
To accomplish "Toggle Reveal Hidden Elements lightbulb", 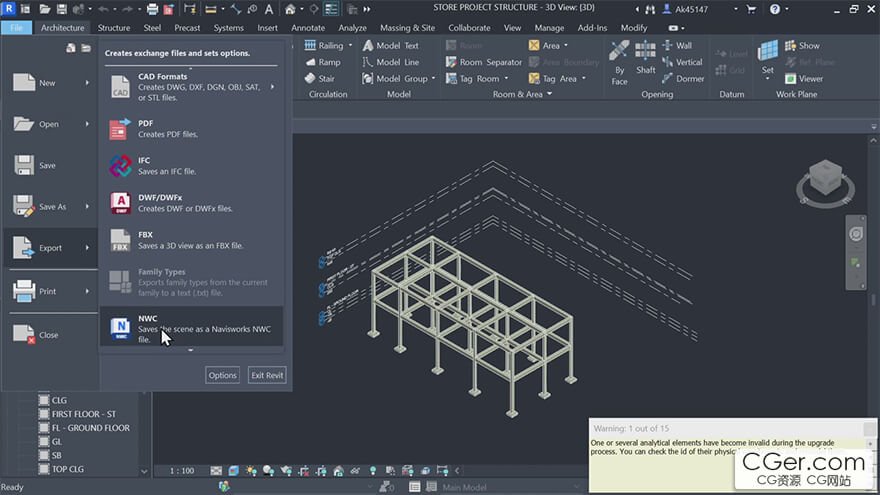I will point(373,471).
